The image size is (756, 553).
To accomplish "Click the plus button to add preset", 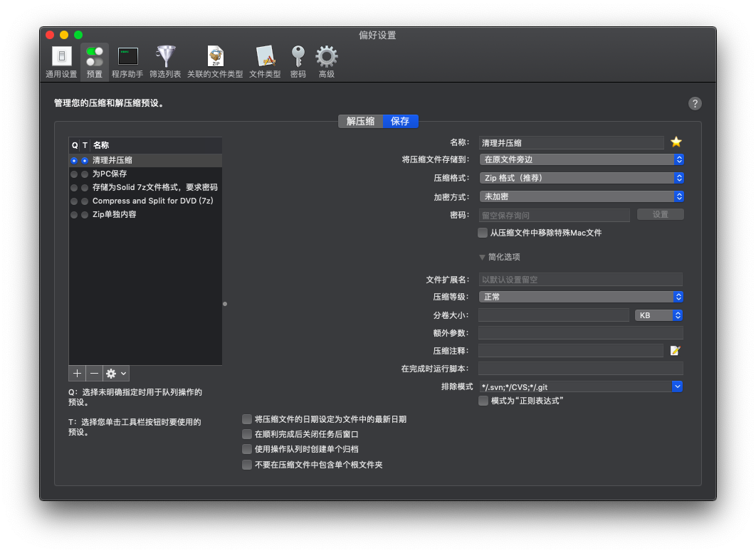I will click(77, 374).
